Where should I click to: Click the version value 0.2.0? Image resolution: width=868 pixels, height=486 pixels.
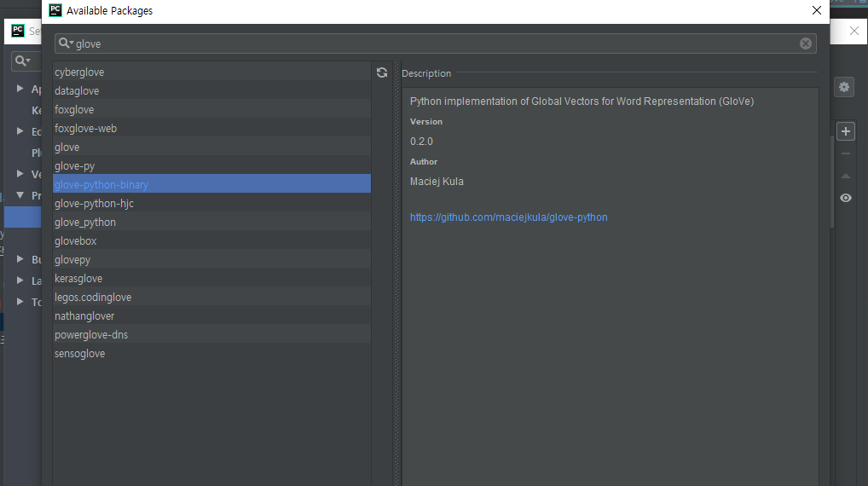point(421,142)
